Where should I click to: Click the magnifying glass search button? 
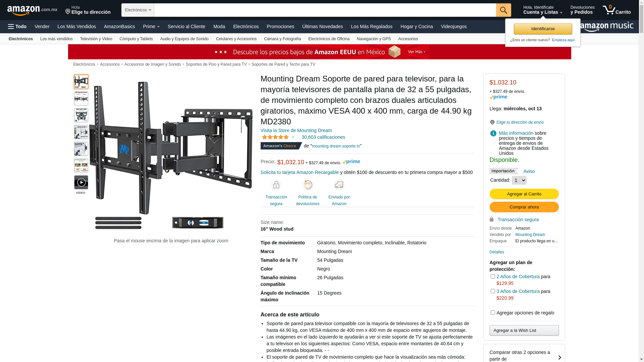tap(503, 10)
